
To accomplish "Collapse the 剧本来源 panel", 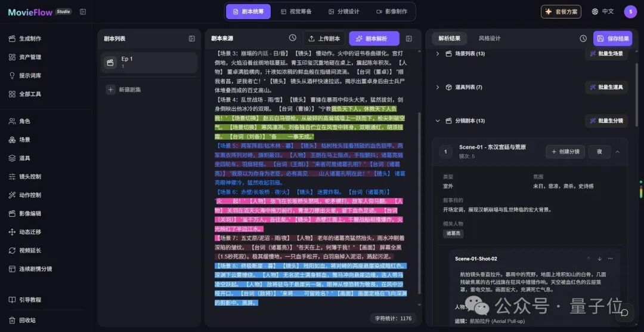I will coord(408,39).
